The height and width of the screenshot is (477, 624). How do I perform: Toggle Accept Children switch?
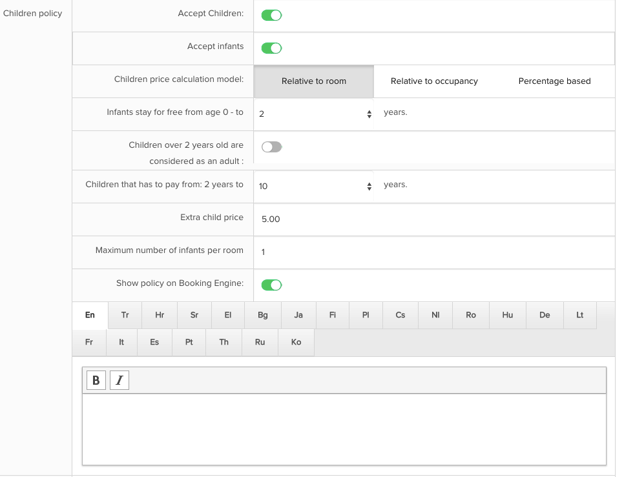pyautogui.click(x=271, y=15)
